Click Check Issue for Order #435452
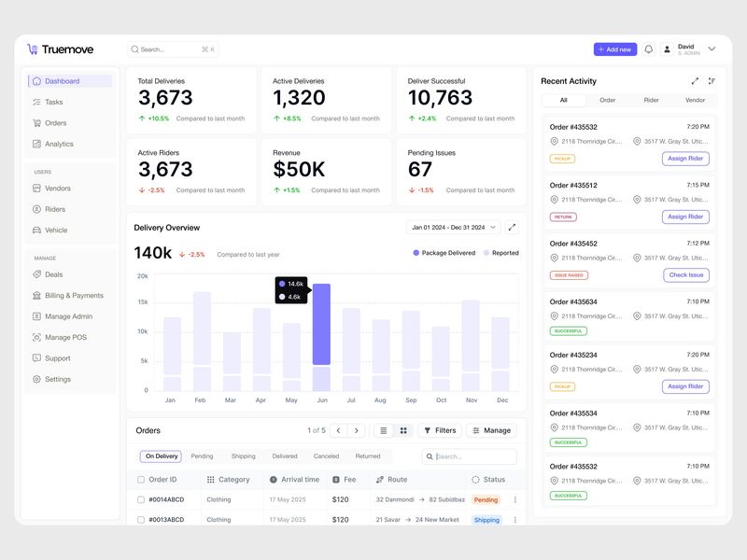The width and height of the screenshot is (747, 560). [x=685, y=274]
